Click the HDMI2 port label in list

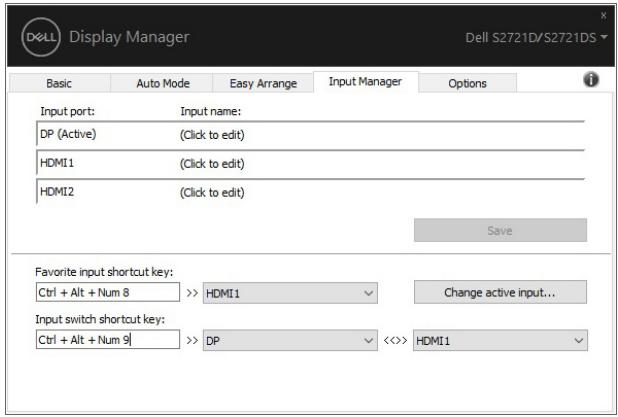[57, 192]
